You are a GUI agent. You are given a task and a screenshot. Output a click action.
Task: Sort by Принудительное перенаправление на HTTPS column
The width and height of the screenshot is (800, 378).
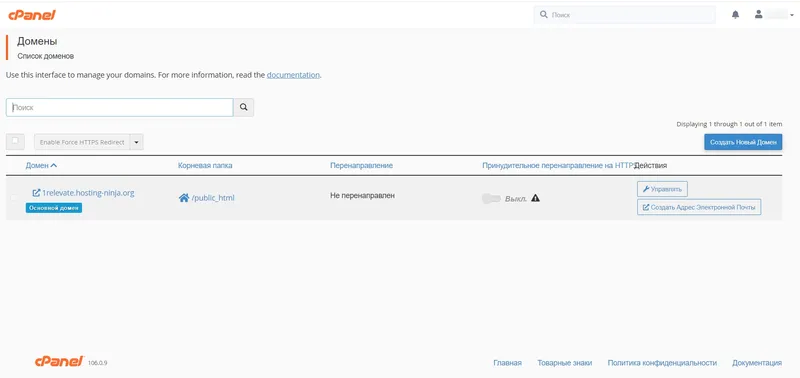click(x=558, y=166)
